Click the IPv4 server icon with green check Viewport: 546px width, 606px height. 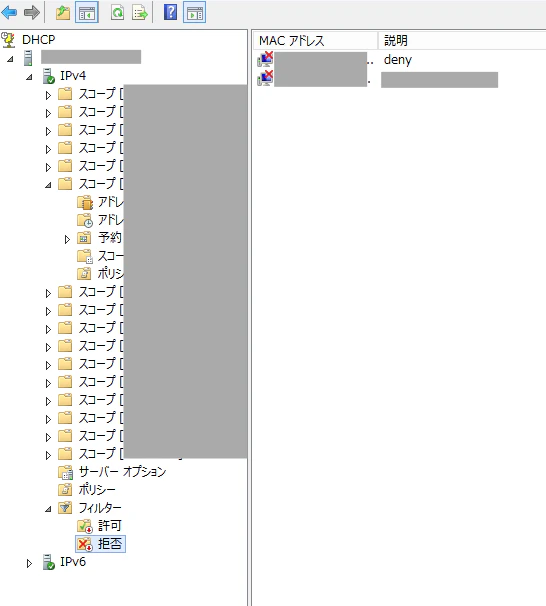[x=49, y=76]
